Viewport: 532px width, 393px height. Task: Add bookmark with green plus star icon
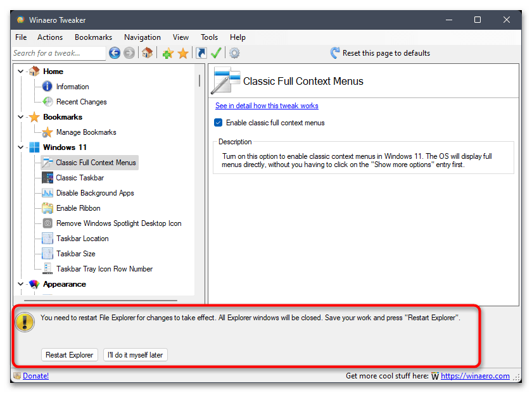(168, 53)
